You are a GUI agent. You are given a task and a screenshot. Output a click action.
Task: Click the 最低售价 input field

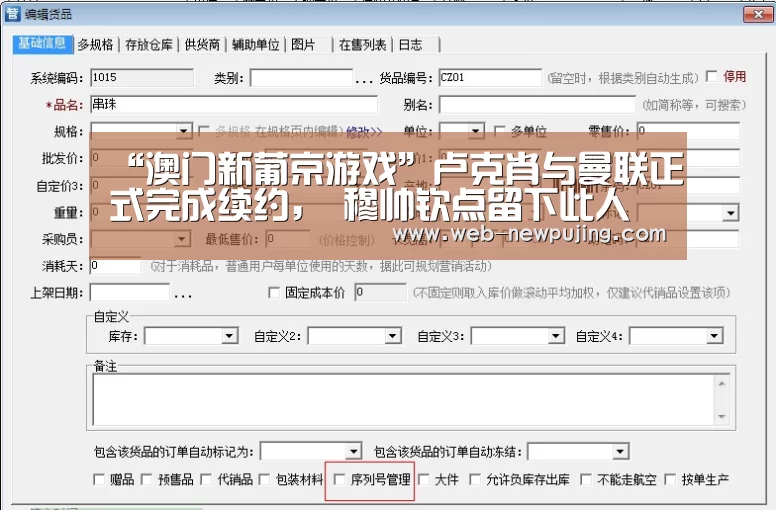pyautogui.click(x=288, y=239)
